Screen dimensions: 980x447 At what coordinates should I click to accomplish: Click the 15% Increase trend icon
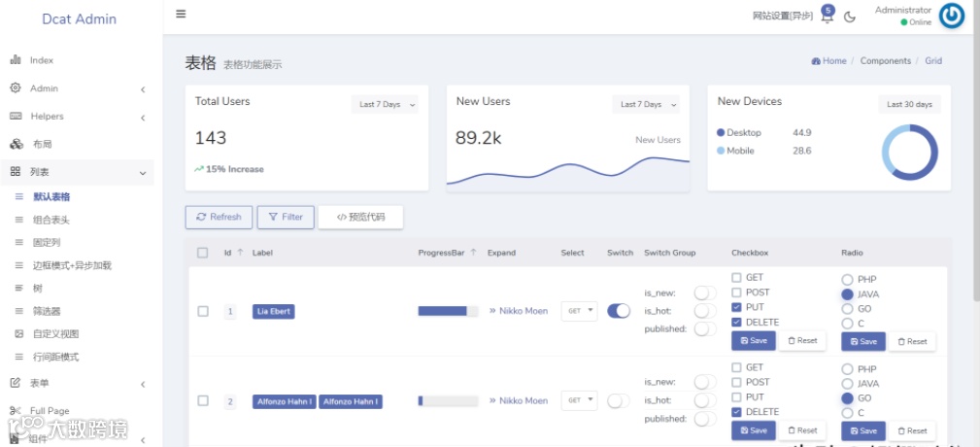[x=199, y=169]
